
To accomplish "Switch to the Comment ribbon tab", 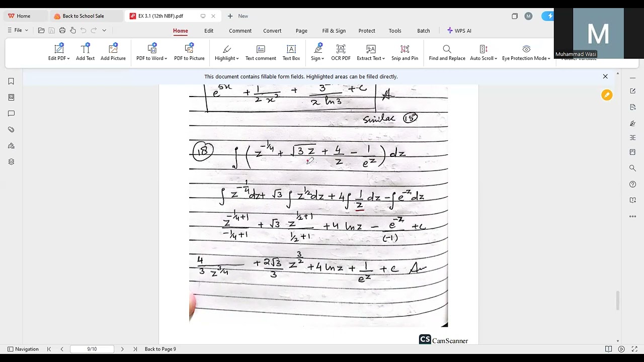I will (240, 31).
